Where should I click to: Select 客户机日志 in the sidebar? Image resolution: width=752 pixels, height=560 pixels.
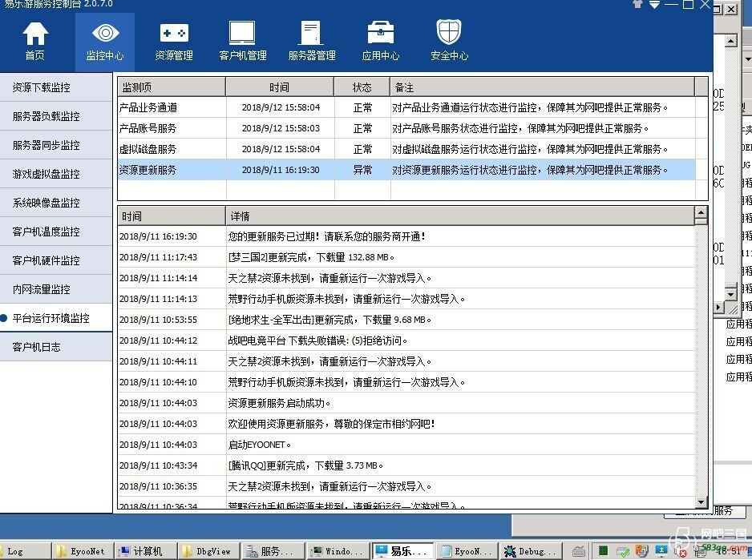56,346
